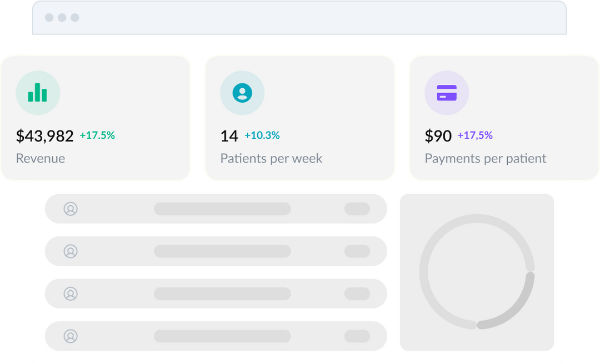Click the teal patient profile icon

click(242, 93)
